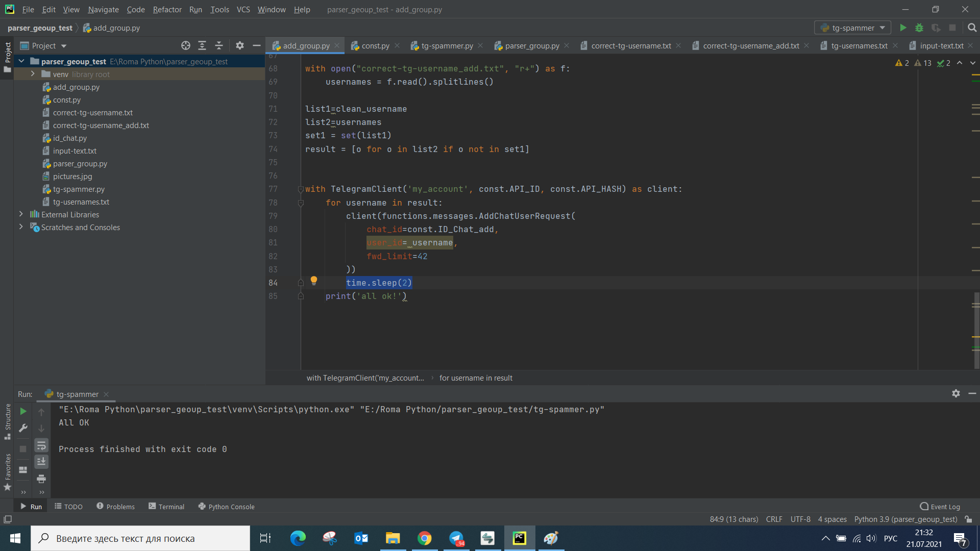Toggle tool window quick-access icon in status bar
The height and width of the screenshot is (551, 980).
(x=8, y=519)
